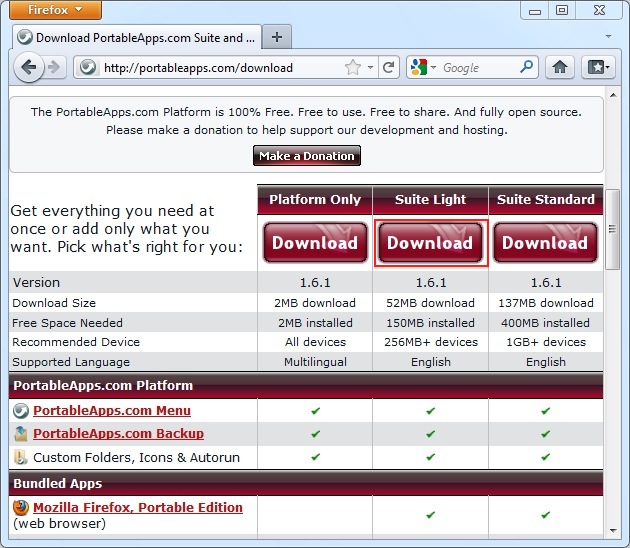Screen dimensions: 630x548
Task: Bookmark this page with the star icon
Action: (352, 68)
